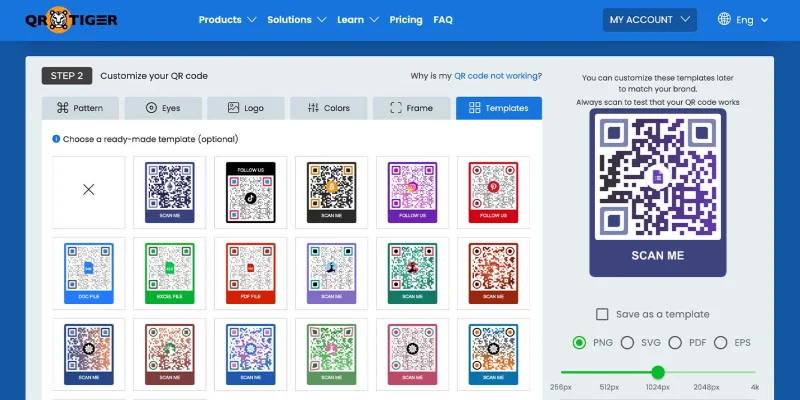This screenshot has height=400, width=800.
Task: Select the PDF download format
Action: pyautogui.click(x=675, y=342)
